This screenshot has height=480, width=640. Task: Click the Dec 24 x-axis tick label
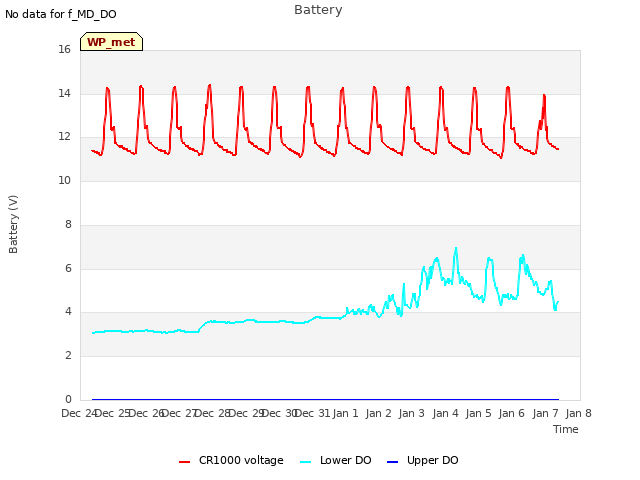(79, 413)
